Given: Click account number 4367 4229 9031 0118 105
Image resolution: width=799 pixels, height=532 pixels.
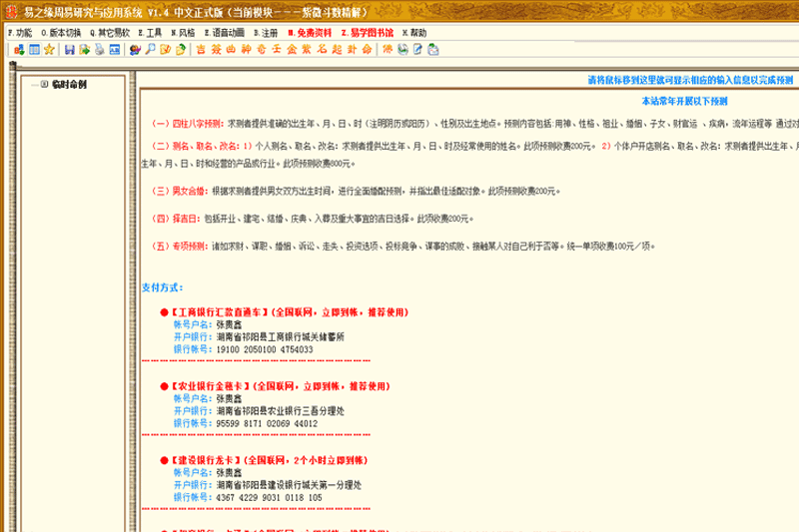Looking at the screenshot, I should [x=269, y=497].
